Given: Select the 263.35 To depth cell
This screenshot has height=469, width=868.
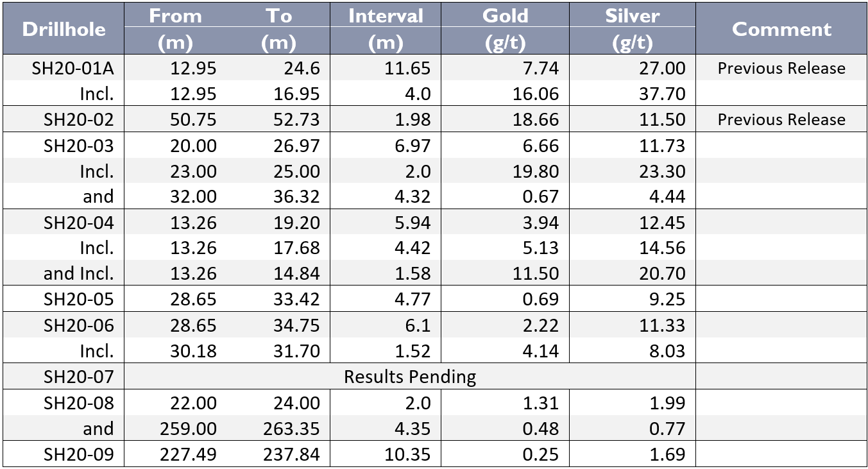Looking at the screenshot, I should click(x=291, y=429).
